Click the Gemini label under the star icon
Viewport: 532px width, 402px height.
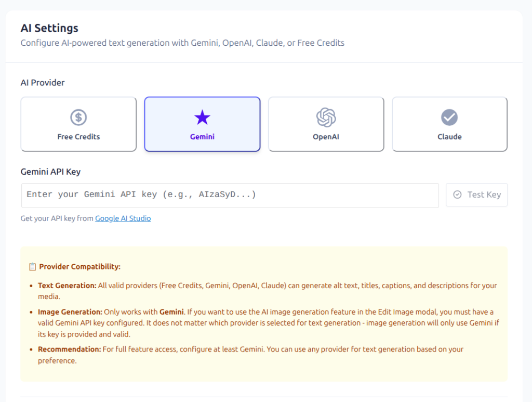202,137
